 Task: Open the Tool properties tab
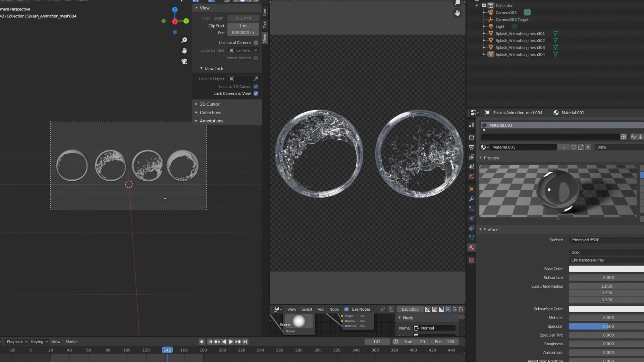[472, 125]
